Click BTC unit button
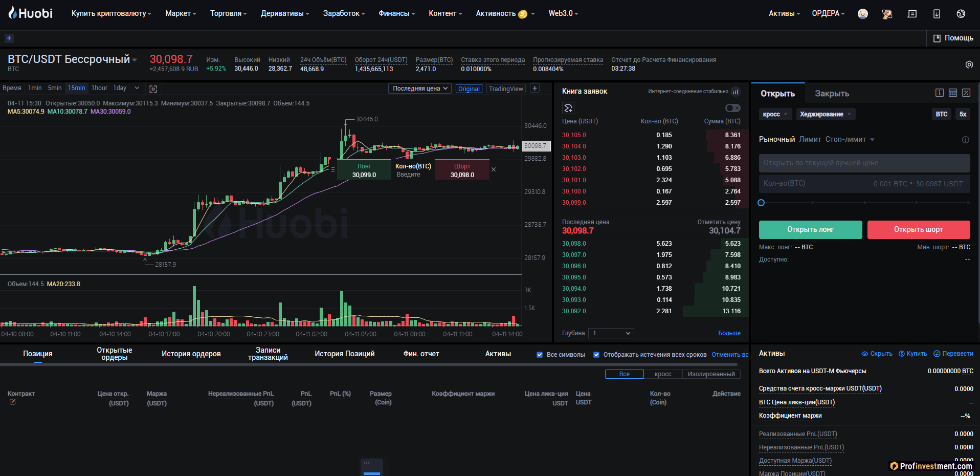The height and width of the screenshot is (476, 980). pos(942,114)
